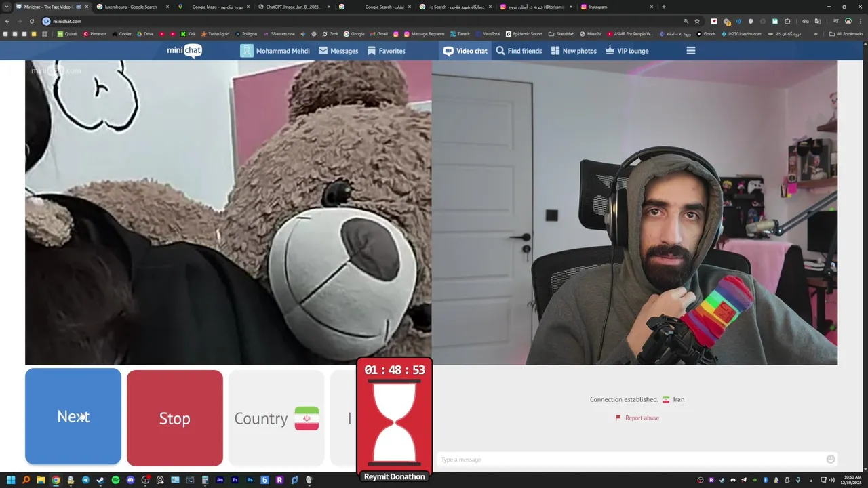The image size is (868, 488).
Task: Open the Epidemic Sound bookmark
Action: click(x=524, y=33)
